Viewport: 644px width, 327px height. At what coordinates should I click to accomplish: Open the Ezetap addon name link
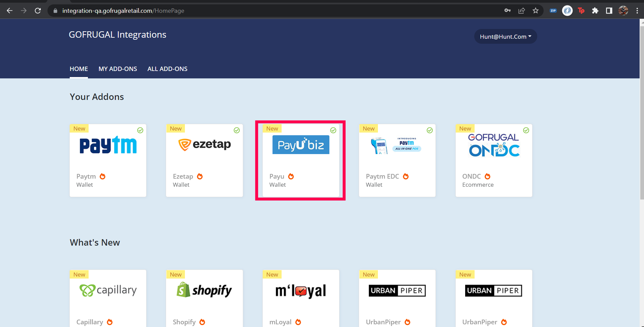click(x=183, y=176)
